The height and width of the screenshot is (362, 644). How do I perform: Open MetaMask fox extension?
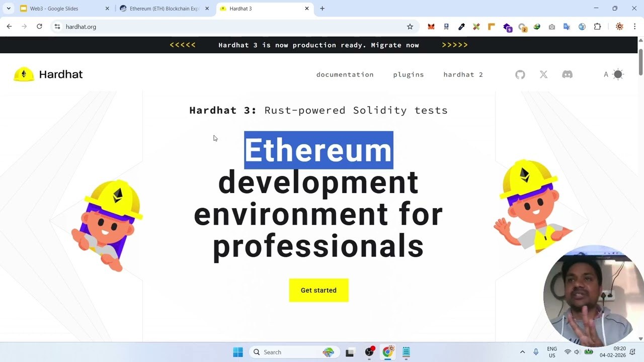(x=431, y=27)
